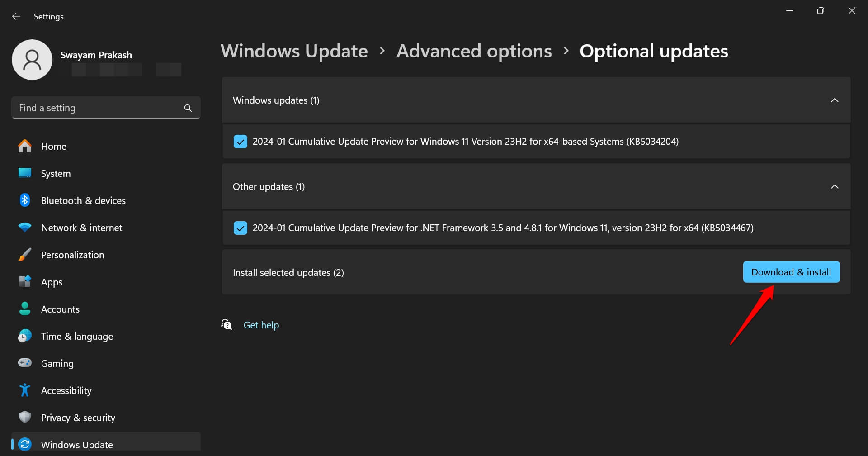Uncheck the KB5034204 cumulative update checkbox

(241, 142)
